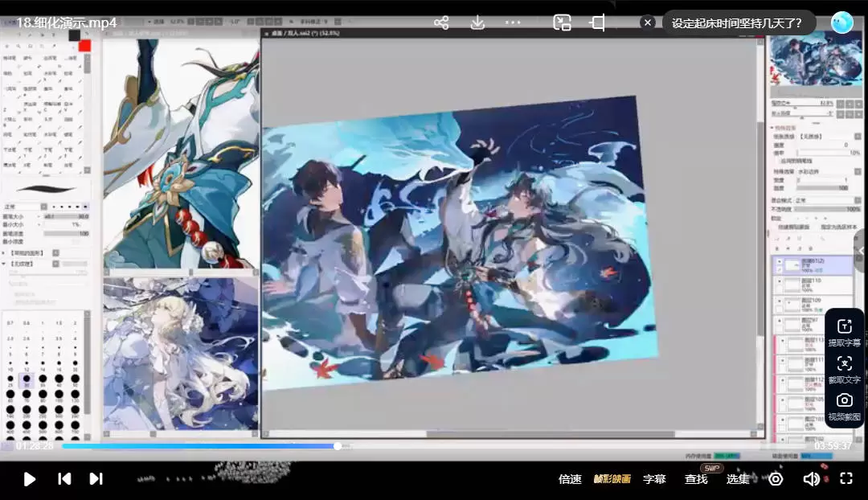The height and width of the screenshot is (500, 868).
Task: Dismiss the wake-up reminder notification bubble
Action: pos(648,23)
